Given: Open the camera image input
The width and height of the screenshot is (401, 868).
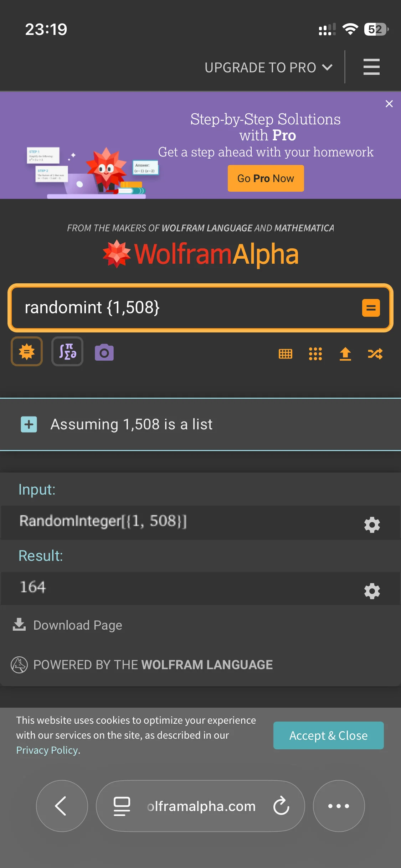Looking at the screenshot, I should pyautogui.click(x=104, y=352).
